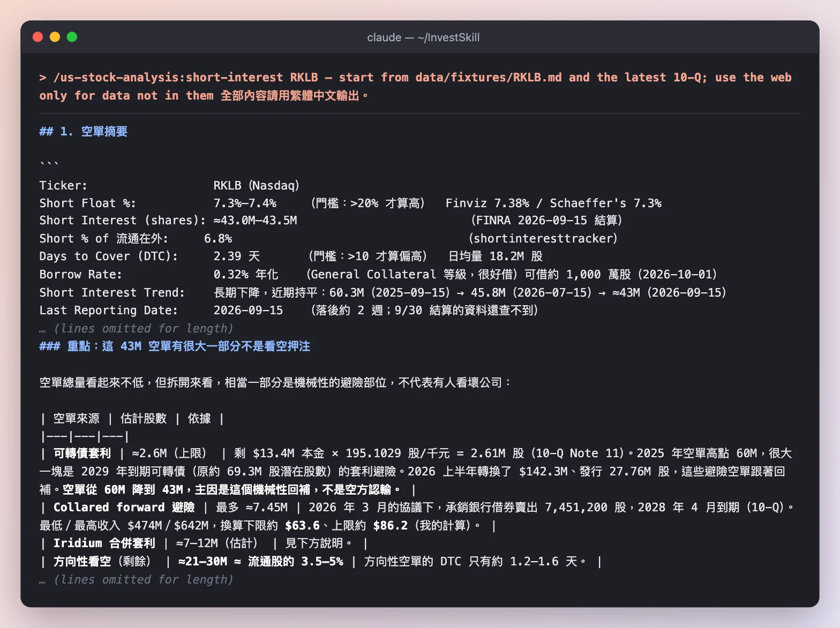Click the "Ticker:" label

63,186
